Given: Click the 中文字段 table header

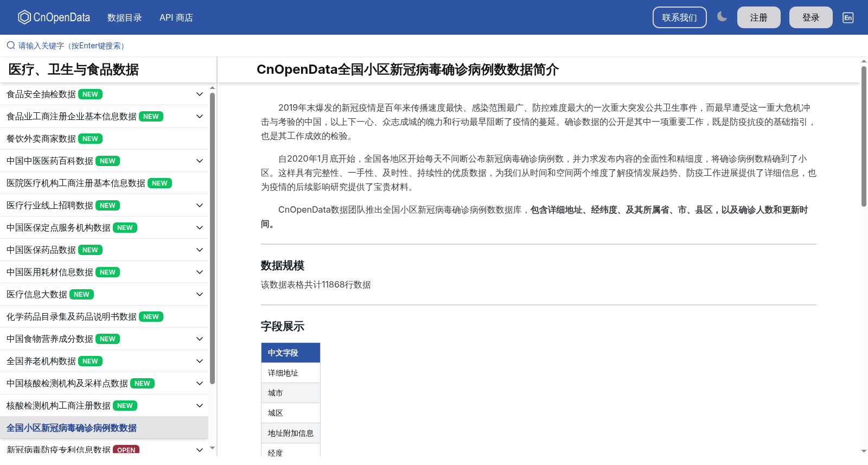Looking at the screenshot, I should click(x=291, y=353).
